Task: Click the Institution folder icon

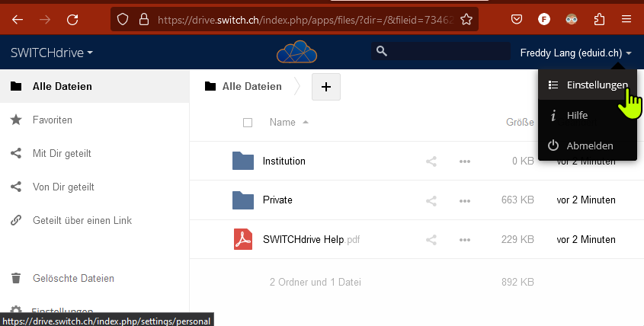Action: click(243, 161)
